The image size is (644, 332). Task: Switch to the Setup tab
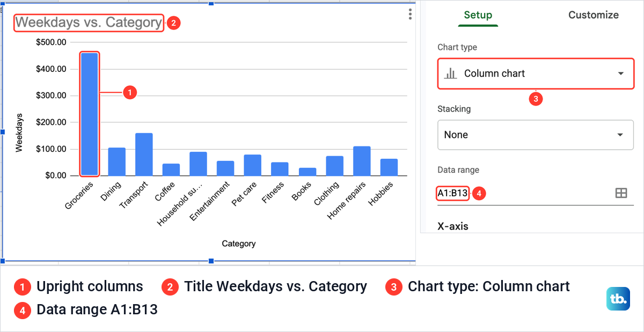[478, 15]
